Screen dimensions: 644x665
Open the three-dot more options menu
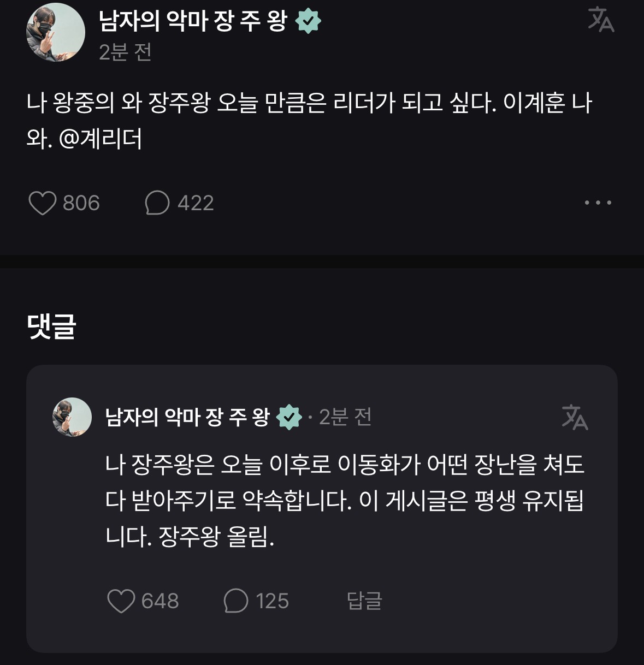pyautogui.click(x=598, y=203)
